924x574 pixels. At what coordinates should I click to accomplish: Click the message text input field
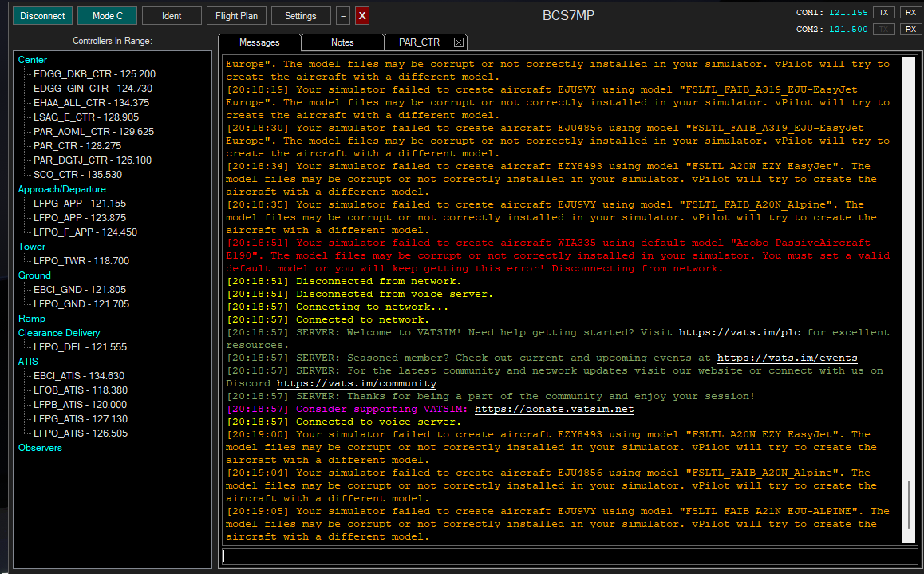[569, 556]
